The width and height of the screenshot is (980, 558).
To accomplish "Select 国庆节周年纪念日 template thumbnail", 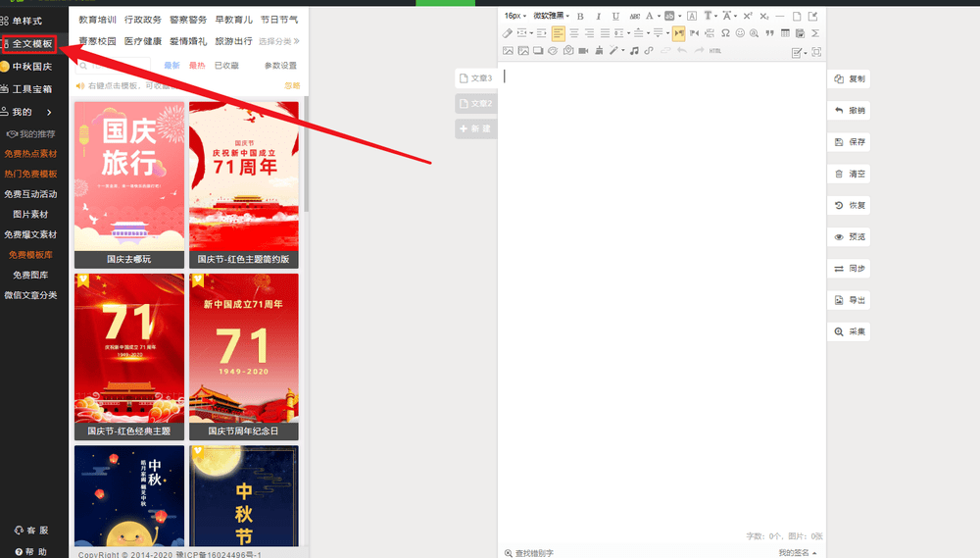I will [244, 357].
